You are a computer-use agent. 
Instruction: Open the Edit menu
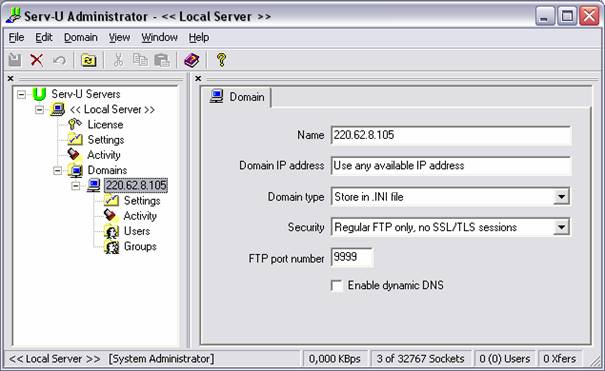coord(44,37)
